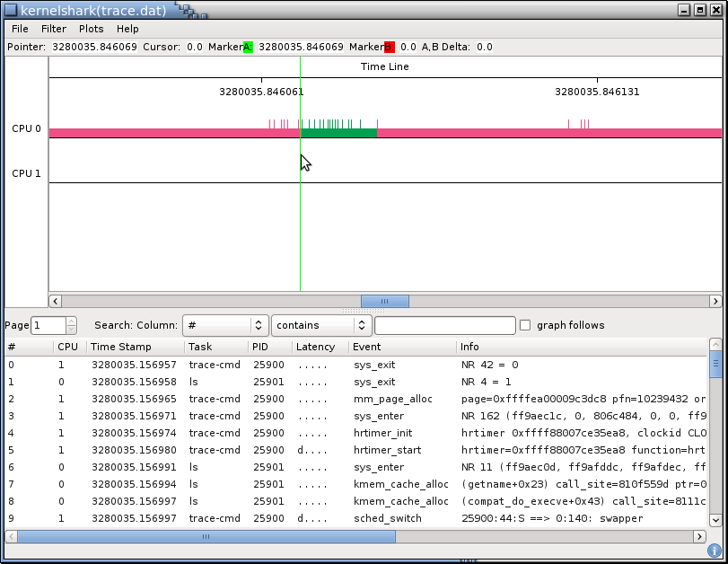Click the Marker A timestamp value
The image size is (728, 564).
(x=301, y=47)
